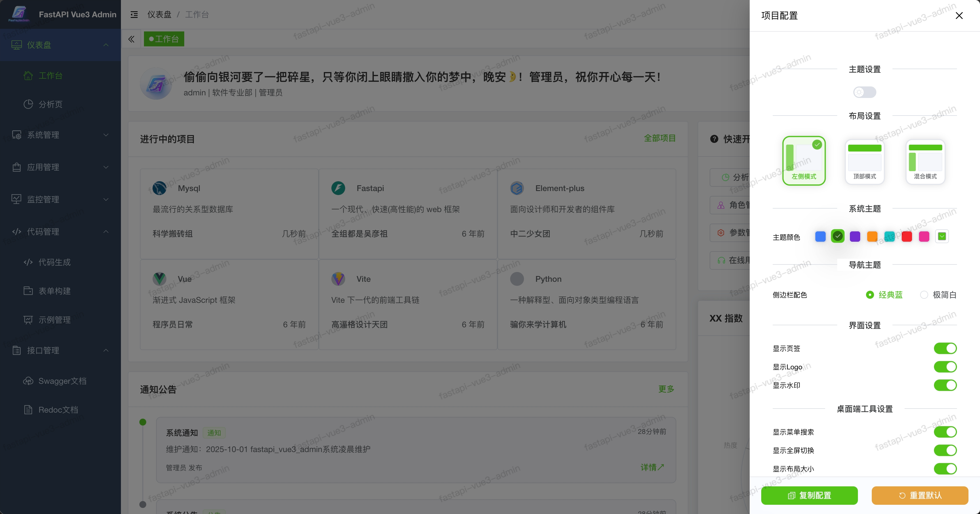Click the Python project avatar
Screen dimensions: 980x514
[x=517, y=279]
